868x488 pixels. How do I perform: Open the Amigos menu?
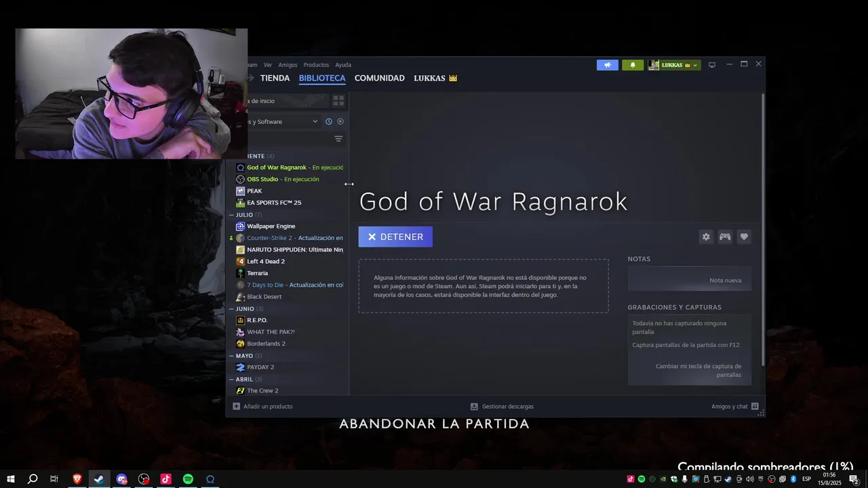point(288,65)
